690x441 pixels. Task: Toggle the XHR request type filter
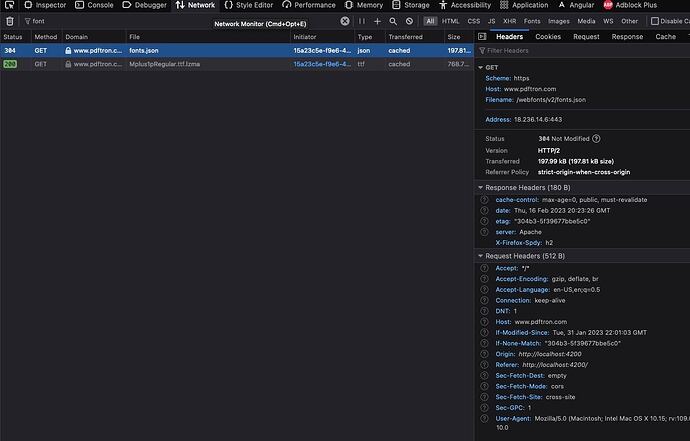tap(510, 21)
